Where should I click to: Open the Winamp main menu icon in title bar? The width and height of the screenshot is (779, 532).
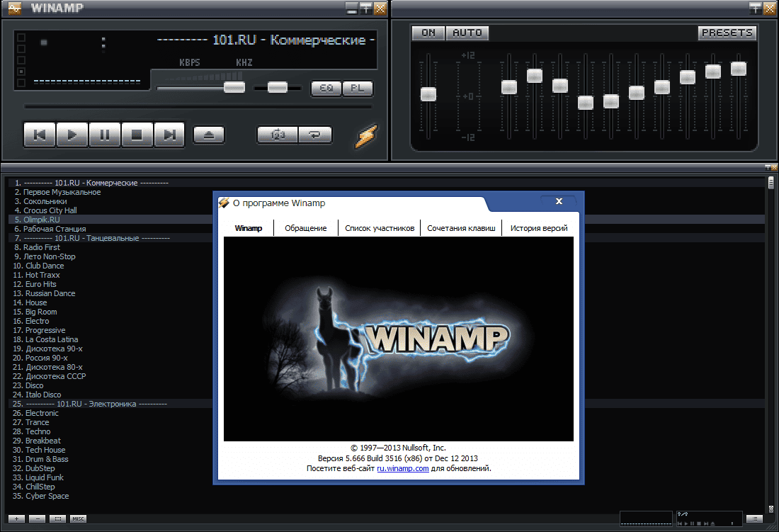tap(15, 8)
